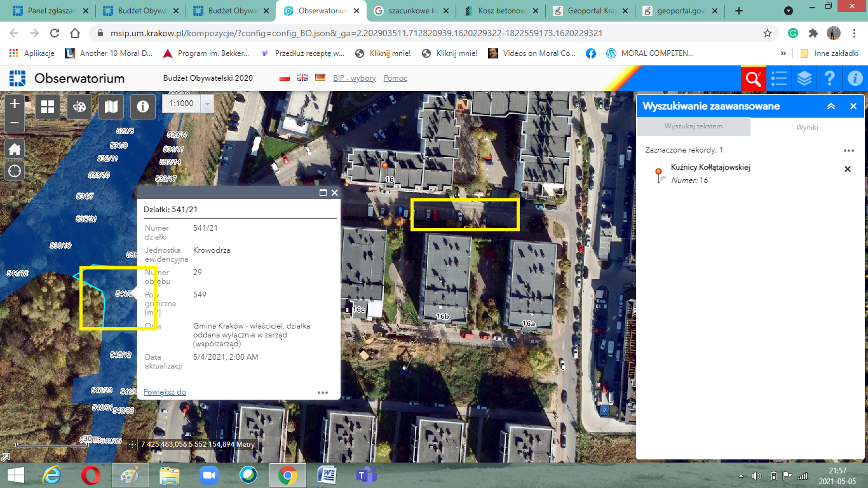Open the 1:1000 map scale dropdown
This screenshot has height=488, width=868.
click(x=207, y=104)
